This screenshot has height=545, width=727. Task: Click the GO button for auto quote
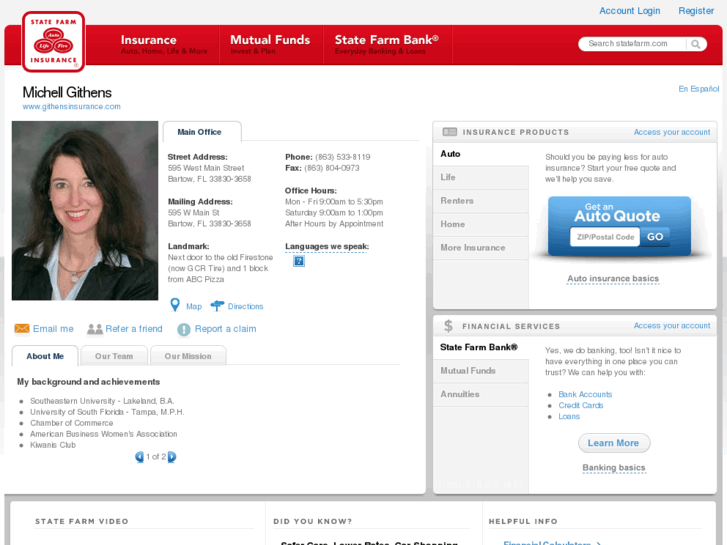click(x=655, y=237)
